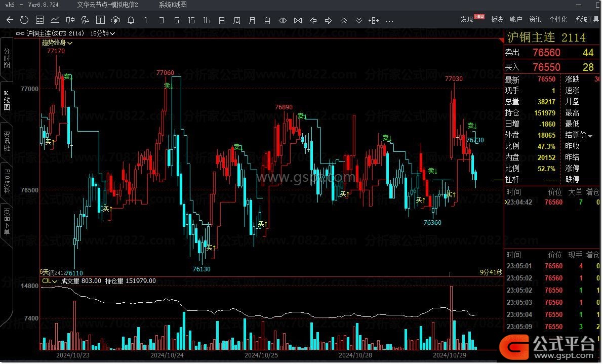This screenshot has height=364, width=603.
Task: Open the 账户 menu
Action: pyautogui.click(x=516, y=19)
